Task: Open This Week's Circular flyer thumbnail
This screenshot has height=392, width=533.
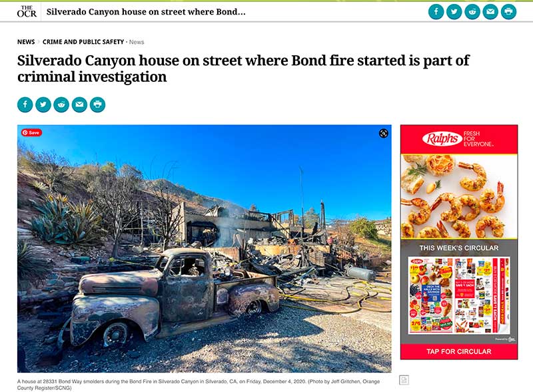Action: click(459, 295)
